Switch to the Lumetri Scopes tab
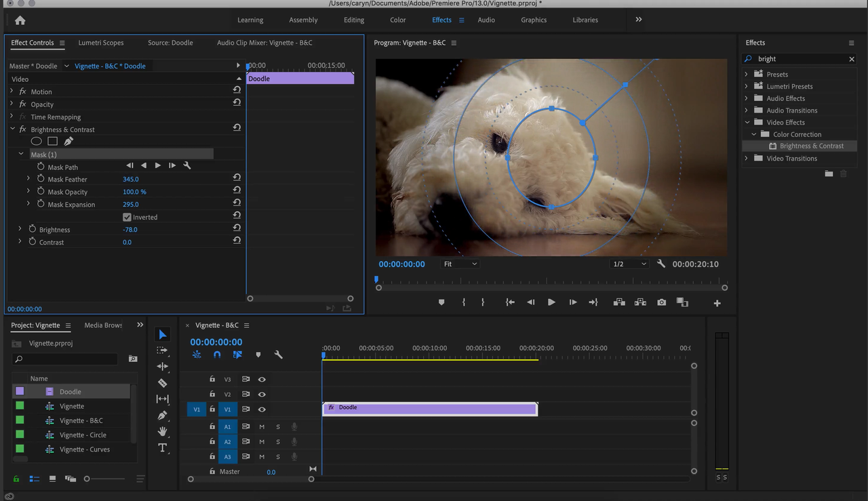The image size is (868, 501). click(100, 42)
